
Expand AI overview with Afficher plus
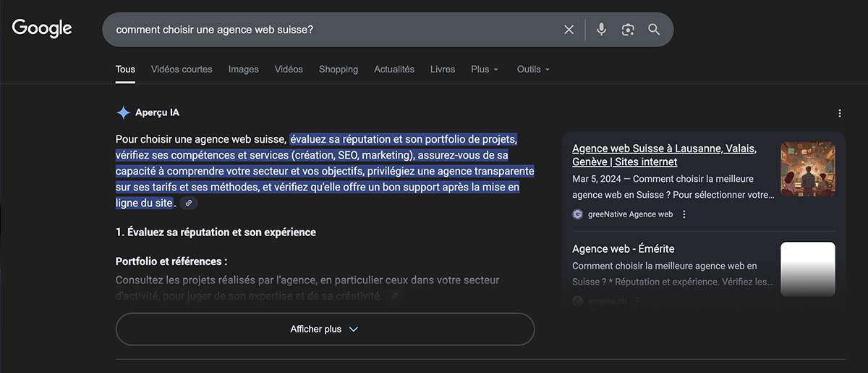(x=325, y=329)
